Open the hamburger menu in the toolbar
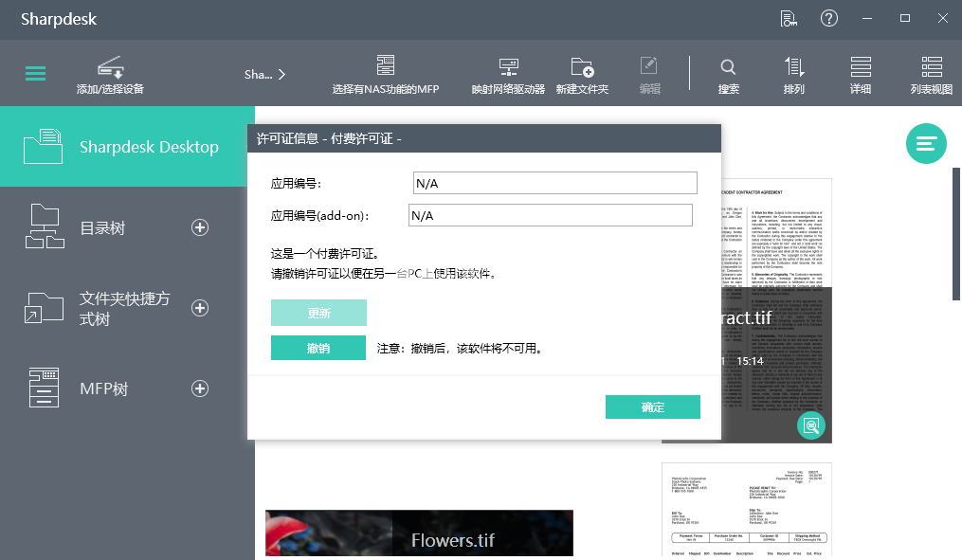 pos(36,74)
